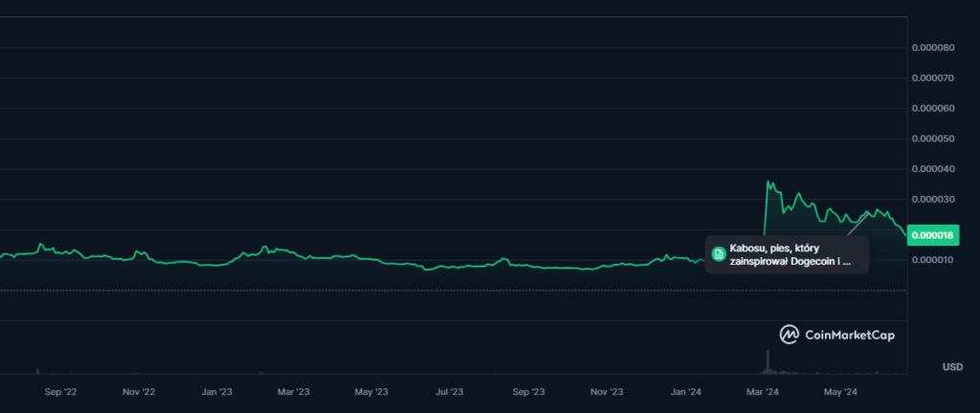Screen dimensions: 980x413
Task: Select the May '23 date label
Action: (x=370, y=392)
